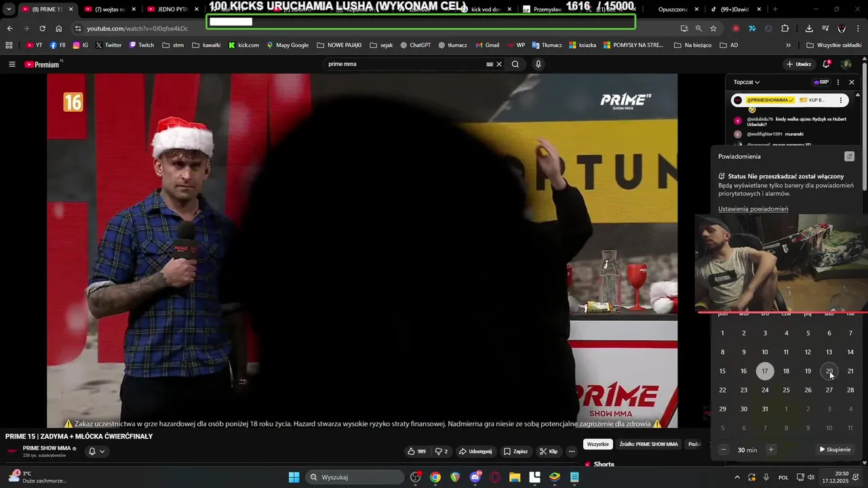Bookmark this page with the star
This screenshot has height=488, width=868.
(713, 28)
